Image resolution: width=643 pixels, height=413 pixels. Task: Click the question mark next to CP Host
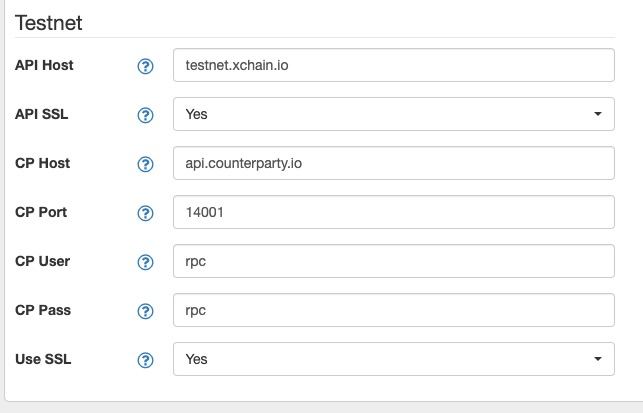145,164
